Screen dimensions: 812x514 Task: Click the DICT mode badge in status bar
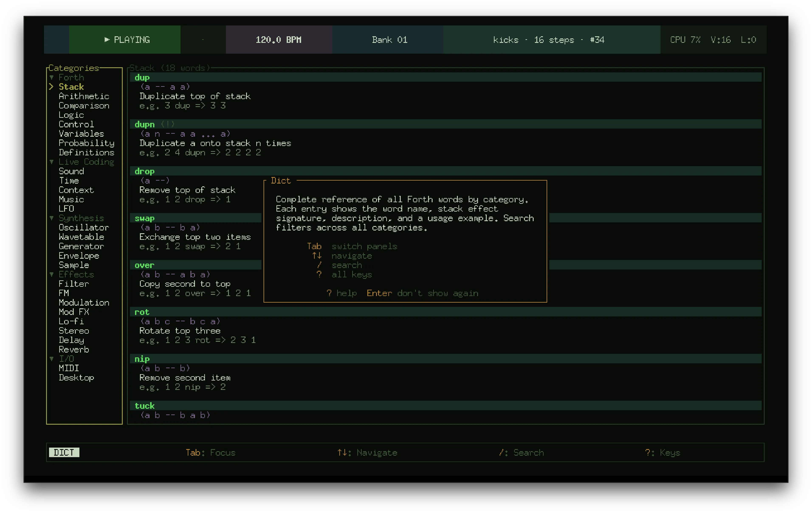coord(64,453)
